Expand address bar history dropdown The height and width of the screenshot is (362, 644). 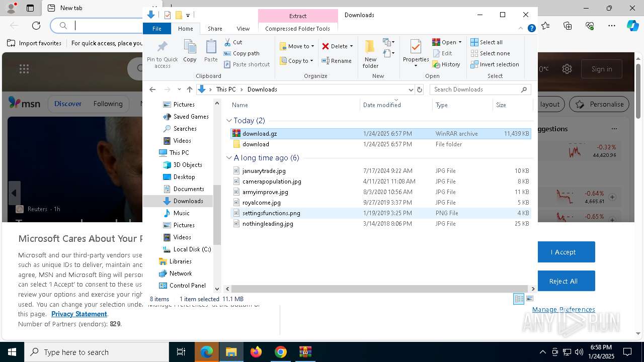(411, 89)
